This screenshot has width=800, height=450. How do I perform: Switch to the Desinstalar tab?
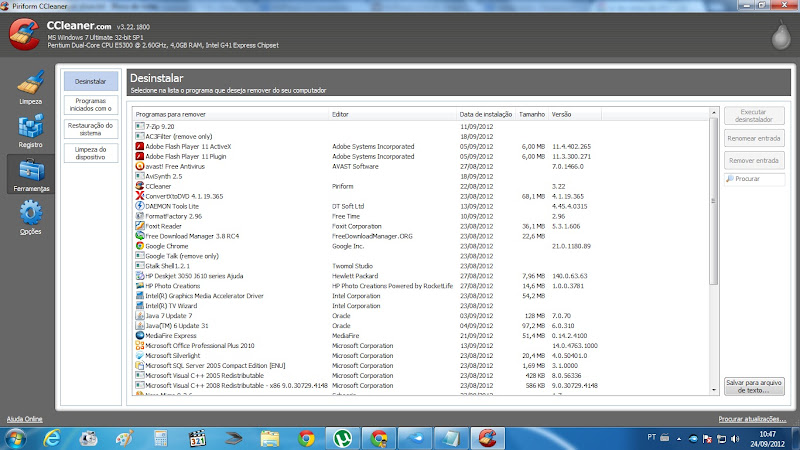click(91, 81)
